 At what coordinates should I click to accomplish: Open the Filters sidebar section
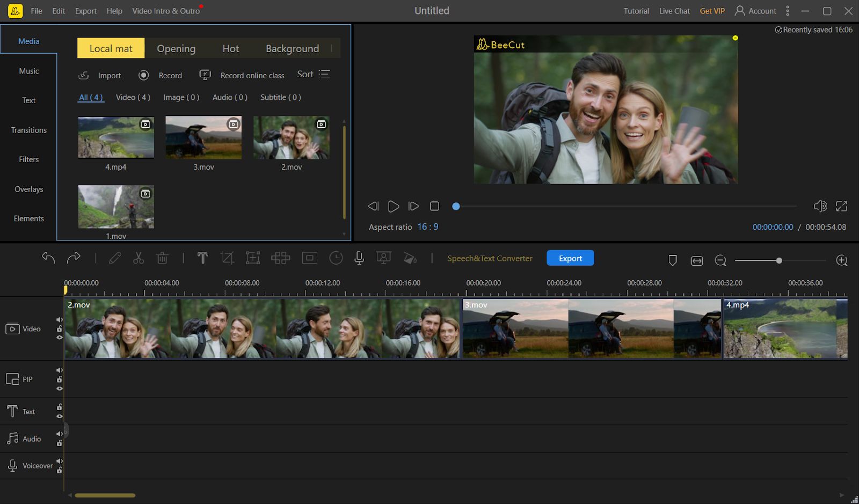(x=29, y=159)
